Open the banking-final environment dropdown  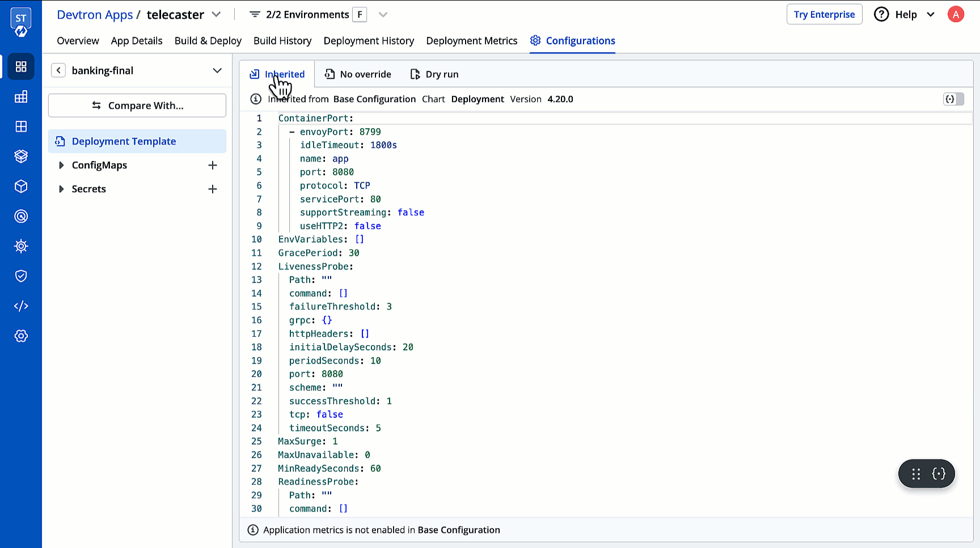217,70
